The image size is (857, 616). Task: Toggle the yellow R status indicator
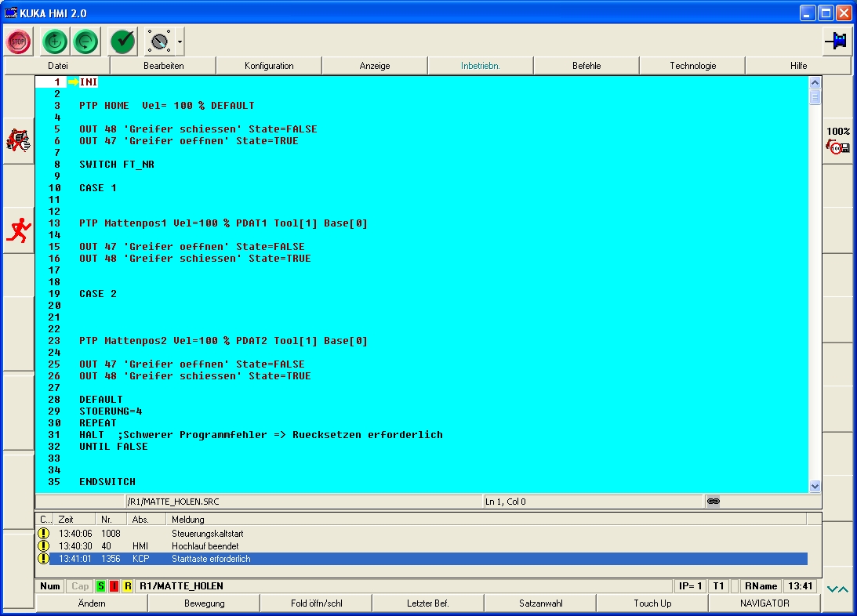click(x=127, y=586)
